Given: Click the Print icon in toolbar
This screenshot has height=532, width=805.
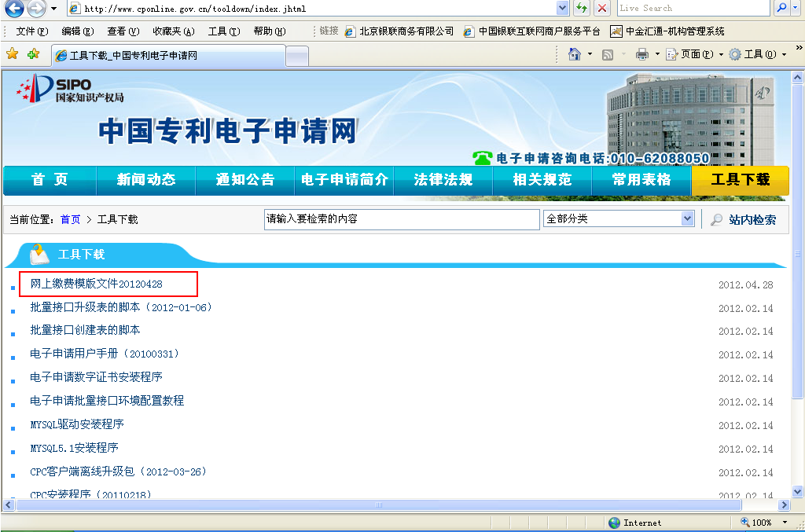Looking at the screenshot, I should pyautogui.click(x=641, y=54).
